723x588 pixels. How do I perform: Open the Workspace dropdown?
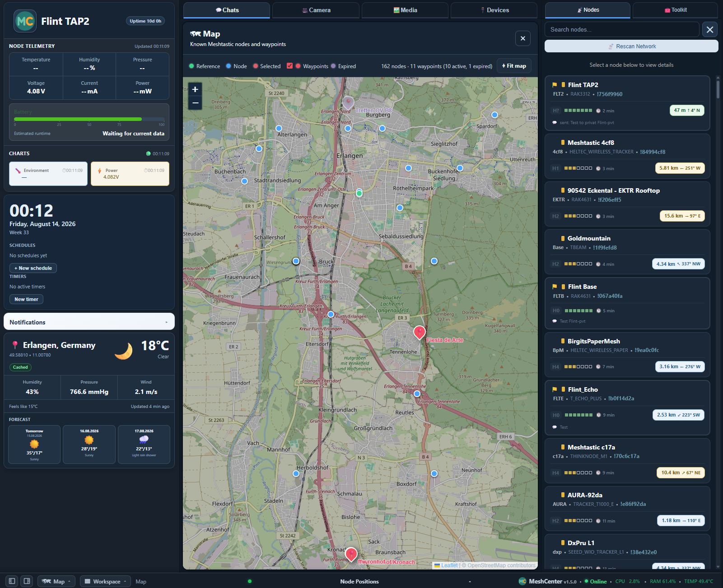point(105,581)
